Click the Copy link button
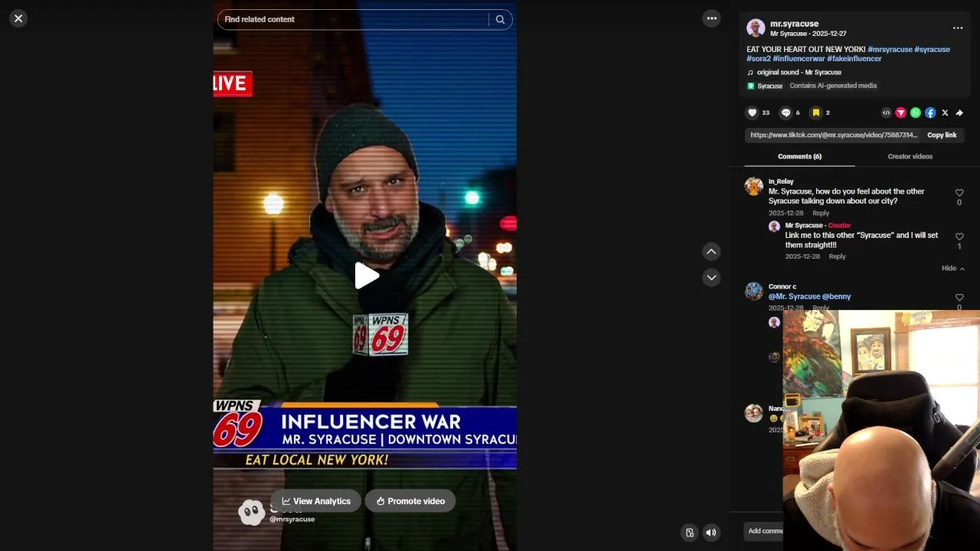Image resolution: width=980 pixels, height=551 pixels. 942,135
